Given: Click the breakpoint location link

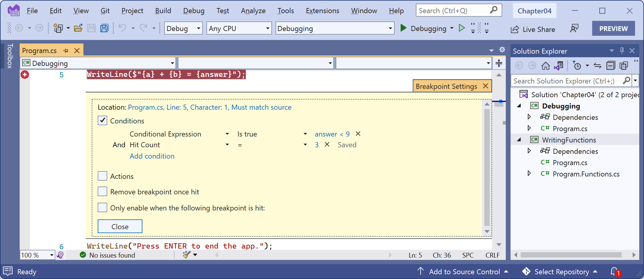Looking at the screenshot, I should point(209,107).
